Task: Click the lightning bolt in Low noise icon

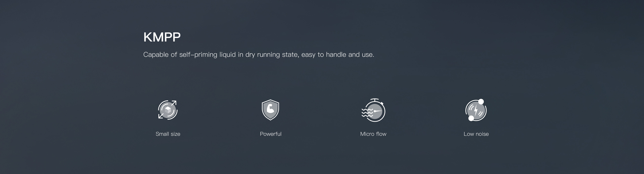Action: click(x=476, y=110)
